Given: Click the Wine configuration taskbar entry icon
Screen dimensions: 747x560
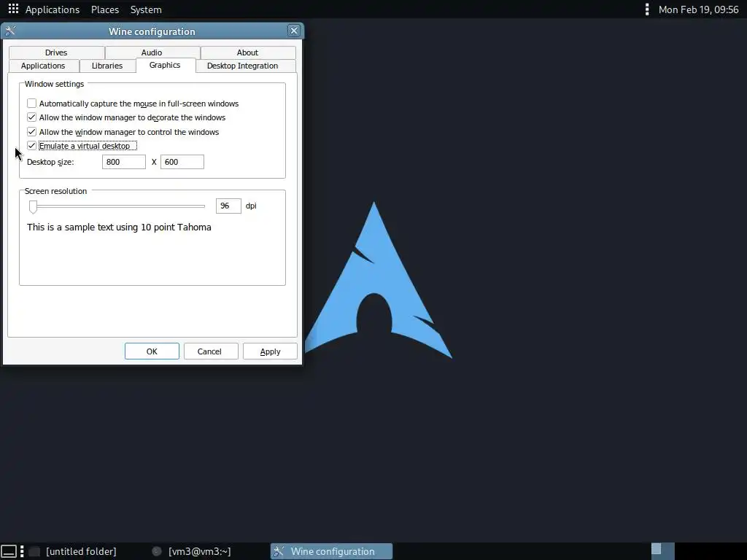Looking at the screenshot, I should pos(279,551).
